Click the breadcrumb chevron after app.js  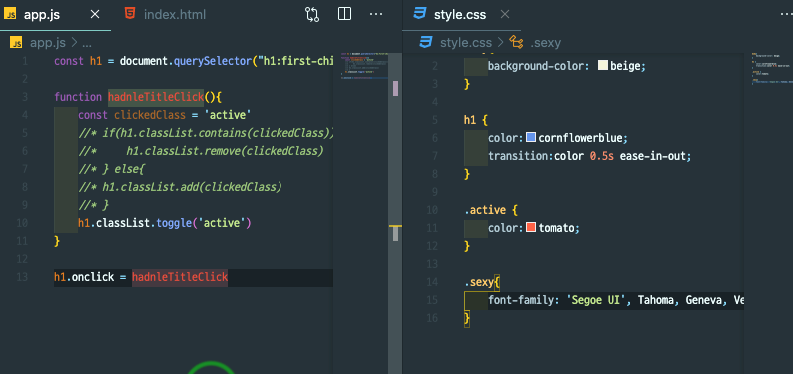(74, 43)
